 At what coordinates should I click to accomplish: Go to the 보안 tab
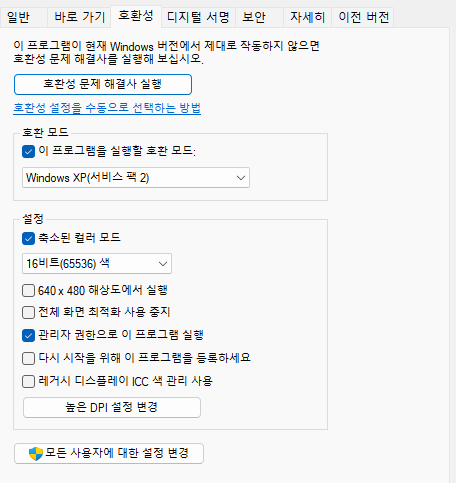pos(259,17)
